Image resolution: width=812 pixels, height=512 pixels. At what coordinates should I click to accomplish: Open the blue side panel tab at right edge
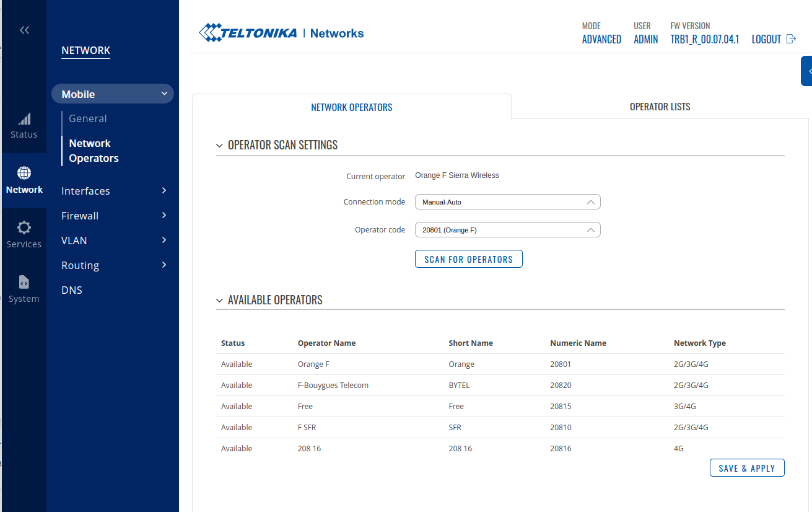(806, 71)
